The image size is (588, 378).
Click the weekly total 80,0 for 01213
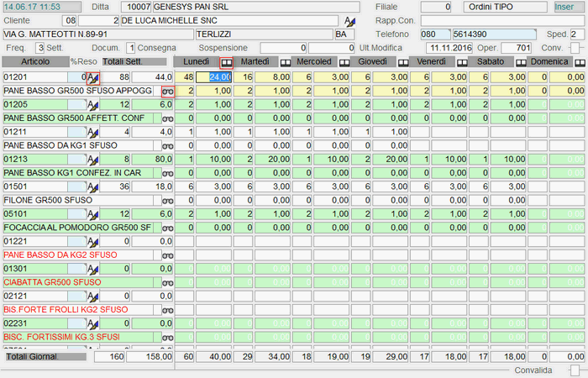pos(152,160)
